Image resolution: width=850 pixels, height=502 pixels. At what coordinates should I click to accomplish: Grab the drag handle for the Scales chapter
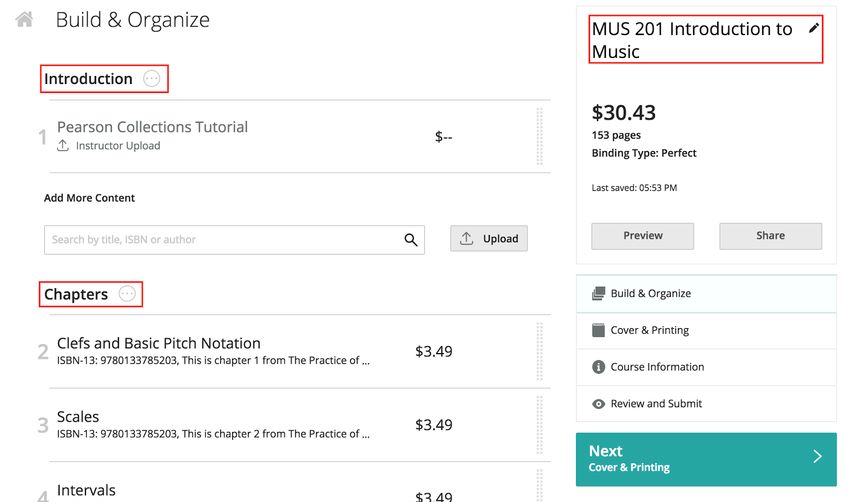tap(539, 425)
